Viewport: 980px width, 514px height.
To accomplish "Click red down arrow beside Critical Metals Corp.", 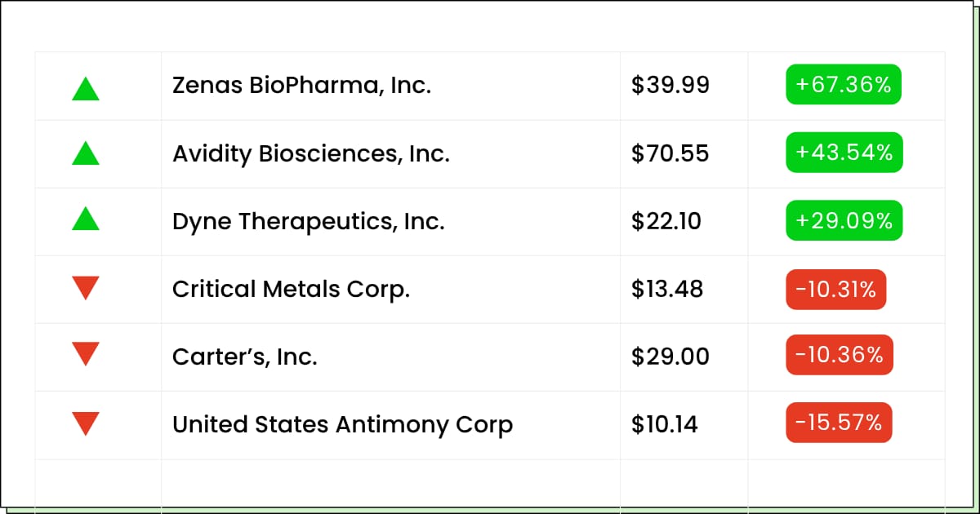I will tap(86, 288).
